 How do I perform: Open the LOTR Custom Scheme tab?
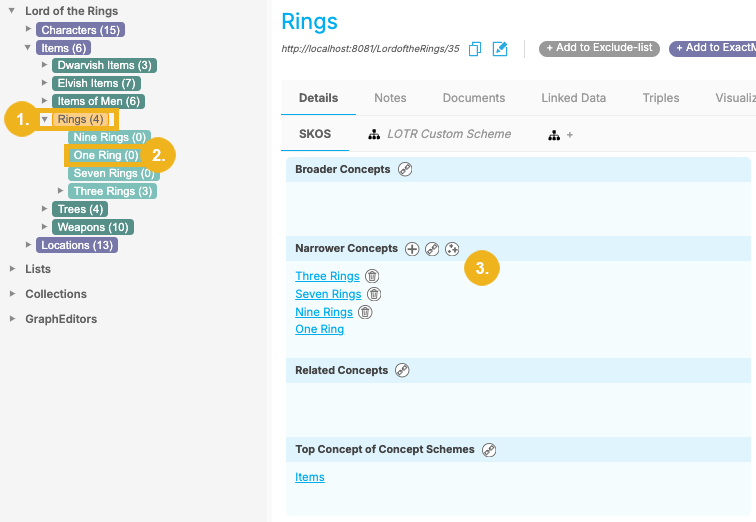[x=440, y=134]
